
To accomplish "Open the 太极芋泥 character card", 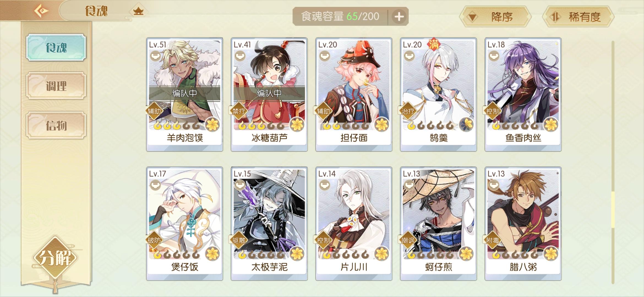I will coord(269,223).
